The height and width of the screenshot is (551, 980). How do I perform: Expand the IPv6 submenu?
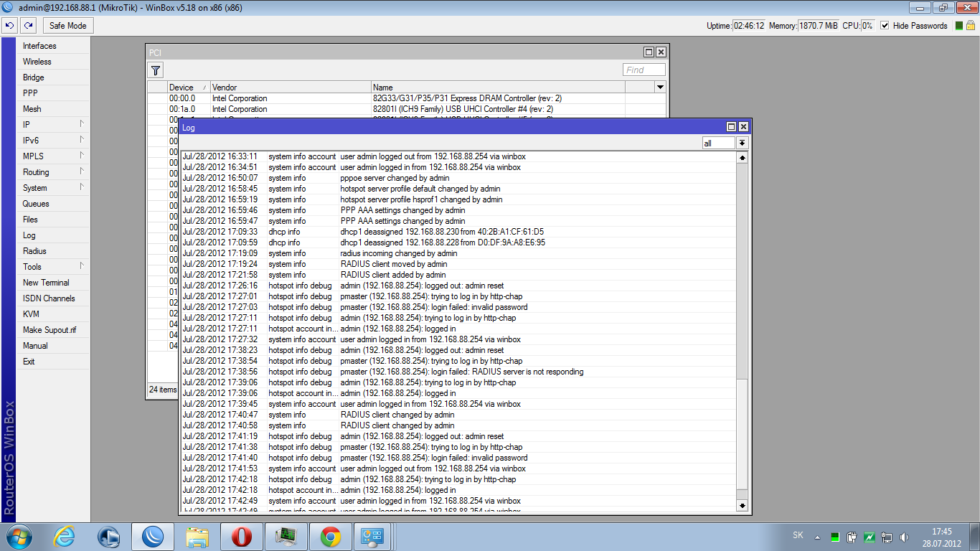pyautogui.click(x=54, y=141)
